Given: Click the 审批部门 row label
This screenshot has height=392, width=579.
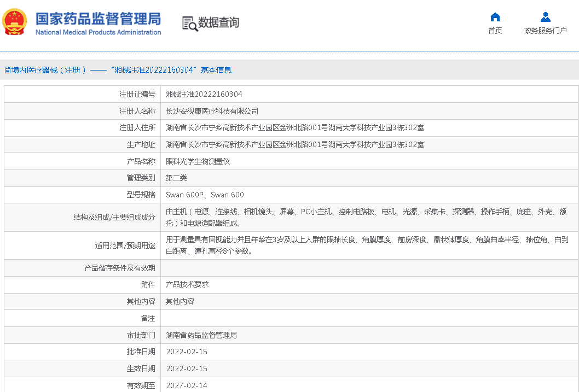Looking at the screenshot, I should pos(141,335).
